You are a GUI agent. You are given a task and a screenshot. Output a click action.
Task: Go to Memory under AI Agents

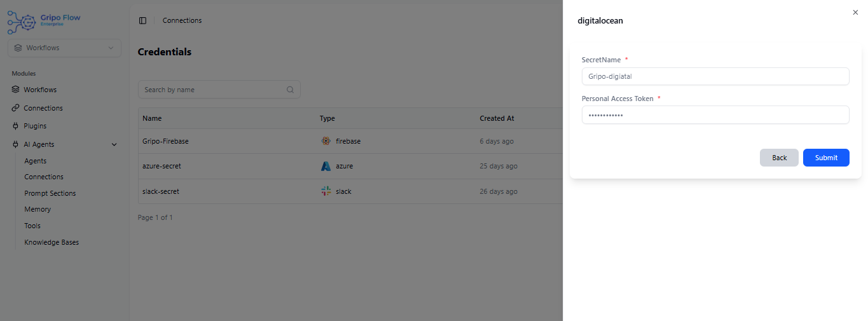point(38,209)
